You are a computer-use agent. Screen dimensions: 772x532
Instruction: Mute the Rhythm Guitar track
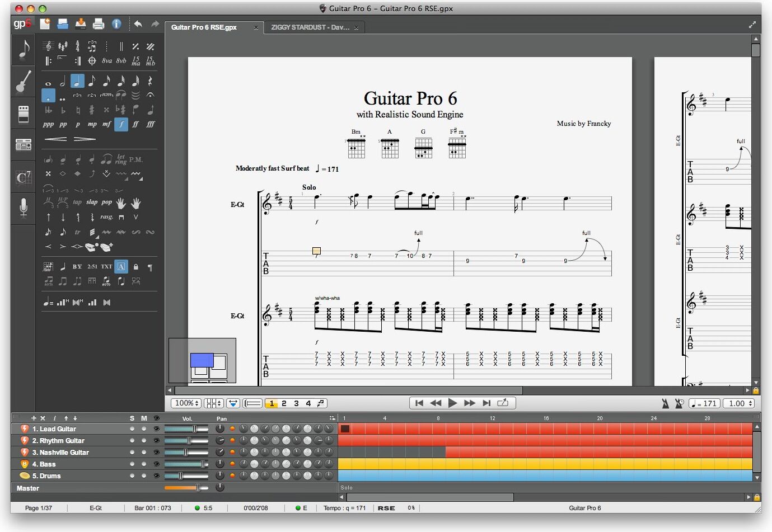144,441
